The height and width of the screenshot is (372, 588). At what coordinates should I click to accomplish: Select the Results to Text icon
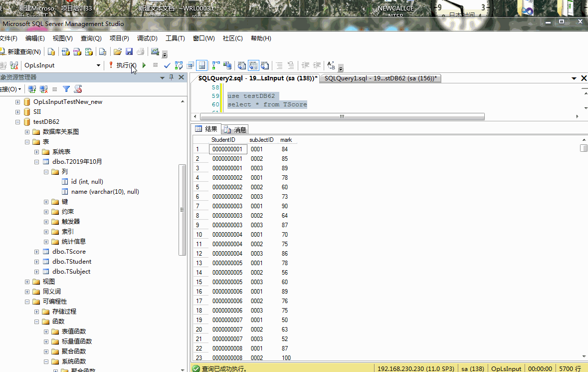click(242, 65)
